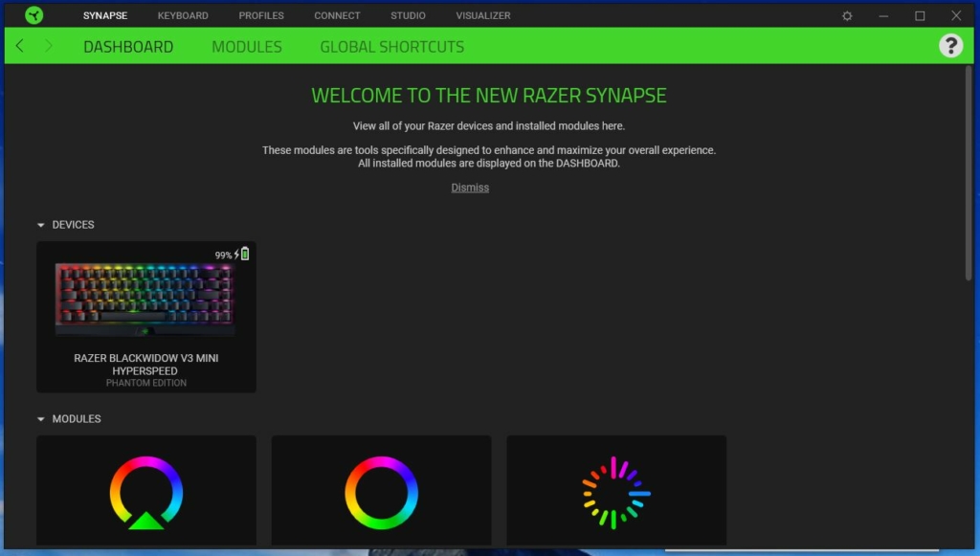Maximize the Synapse window
Screen dimensions: 980x556
[x=920, y=15]
